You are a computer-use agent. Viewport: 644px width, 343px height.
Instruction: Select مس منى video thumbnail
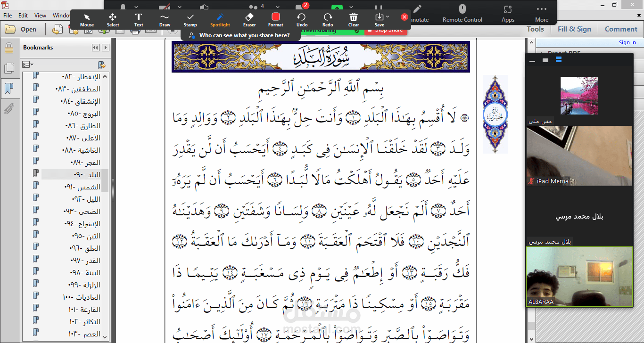(579, 96)
